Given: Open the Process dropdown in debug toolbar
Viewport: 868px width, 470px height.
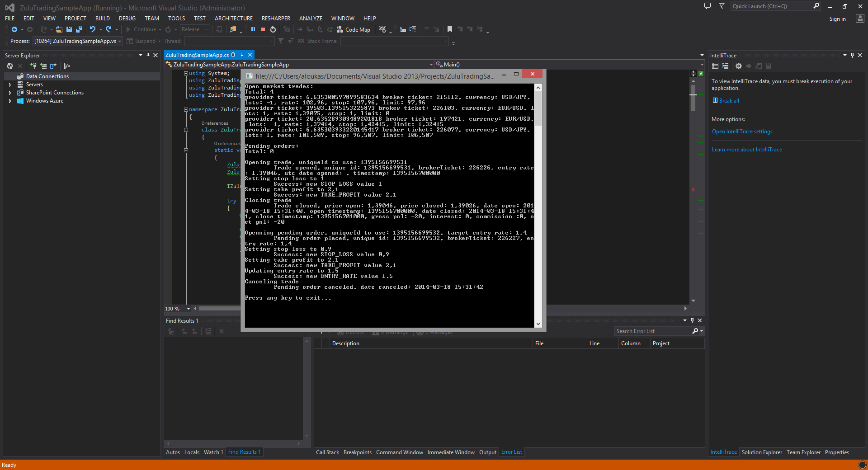Looking at the screenshot, I should [x=120, y=41].
